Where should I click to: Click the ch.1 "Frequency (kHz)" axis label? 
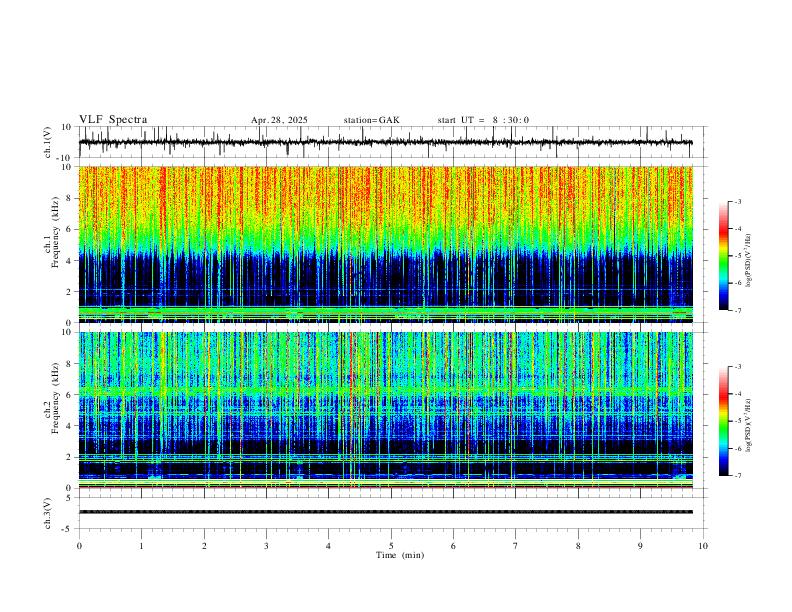pos(55,233)
